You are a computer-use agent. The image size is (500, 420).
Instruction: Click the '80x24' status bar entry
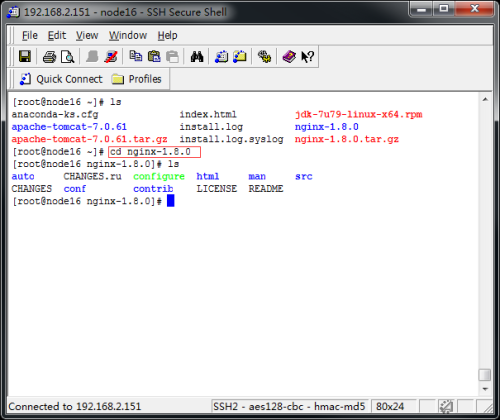click(390, 407)
